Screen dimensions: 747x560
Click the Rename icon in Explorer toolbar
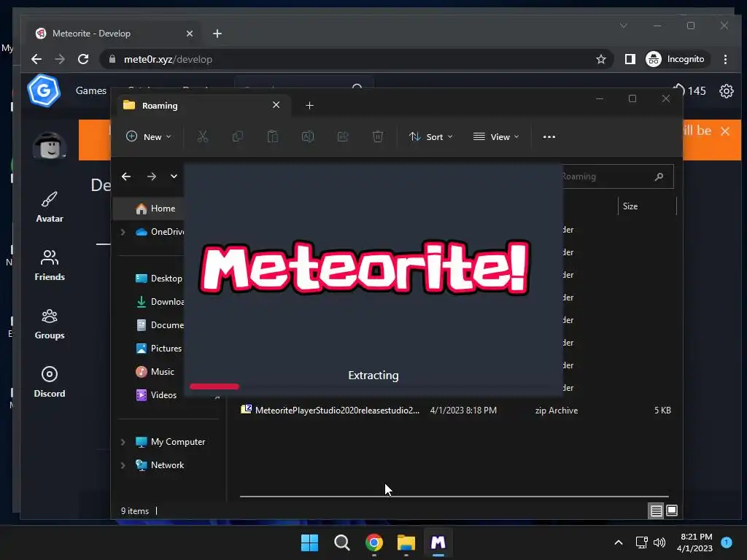(x=308, y=136)
